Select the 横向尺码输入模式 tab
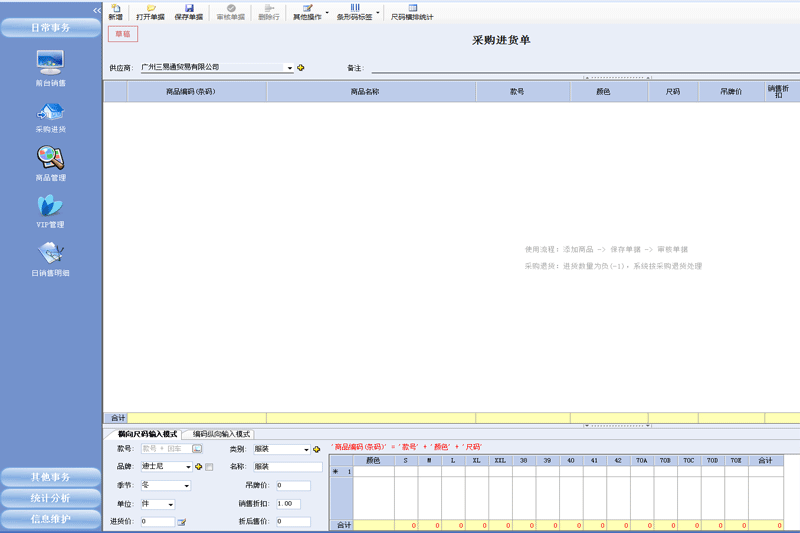800x533 pixels. click(147, 434)
